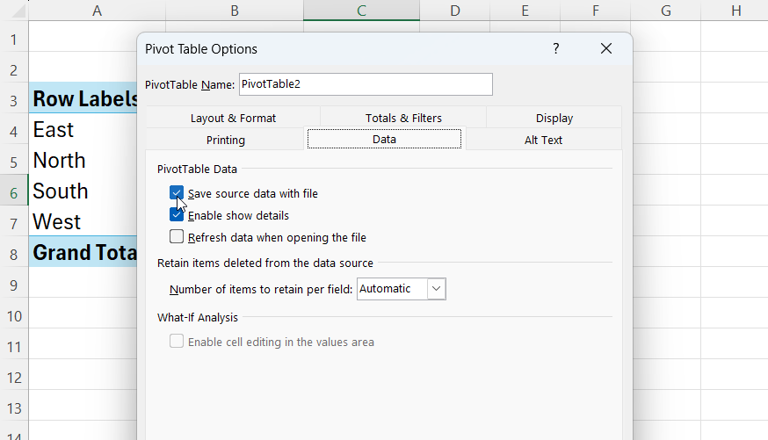The width and height of the screenshot is (768, 440).
Task: Select row 3 header
Action: click(14, 100)
